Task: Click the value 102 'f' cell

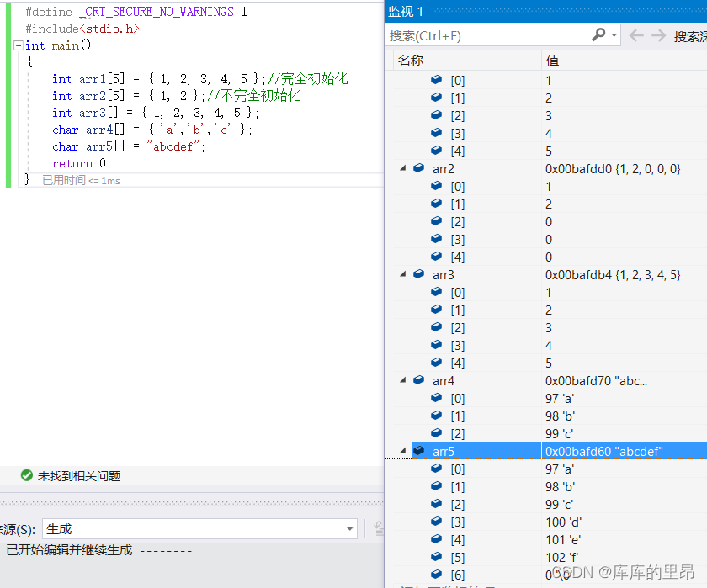Action: click(x=562, y=558)
